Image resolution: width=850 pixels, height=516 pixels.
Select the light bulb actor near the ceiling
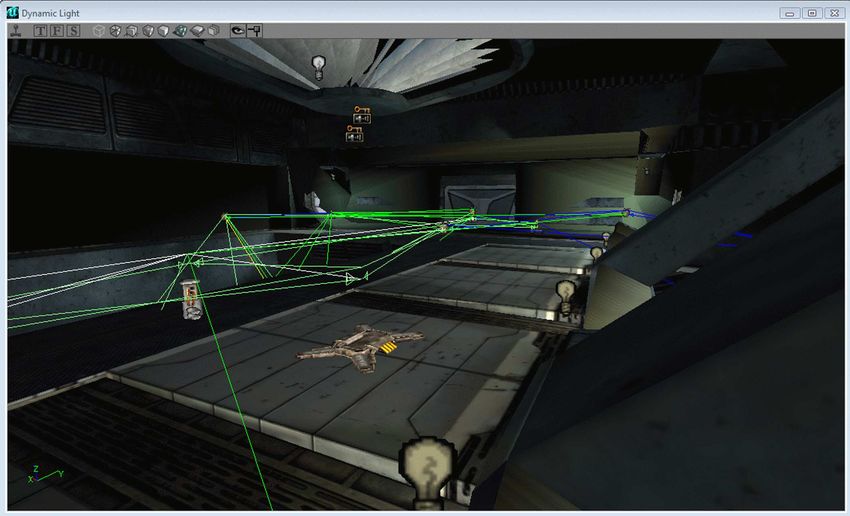click(319, 67)
